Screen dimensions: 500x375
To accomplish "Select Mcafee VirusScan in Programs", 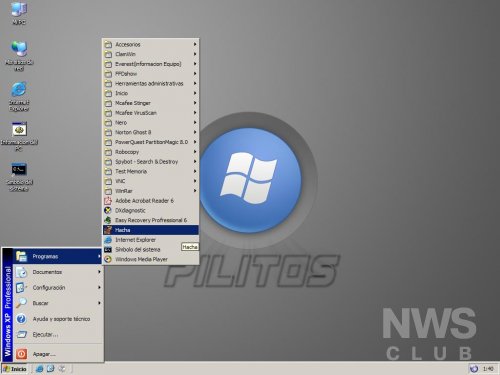I will (151, 113).
